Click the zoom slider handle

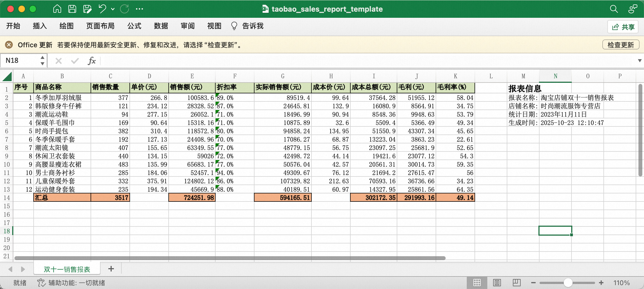[x=568, y=283]
